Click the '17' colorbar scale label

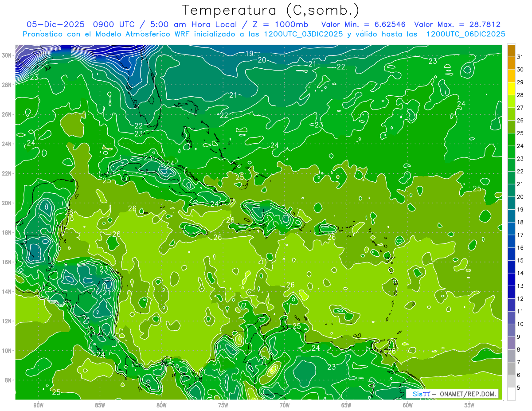point(520,235)
